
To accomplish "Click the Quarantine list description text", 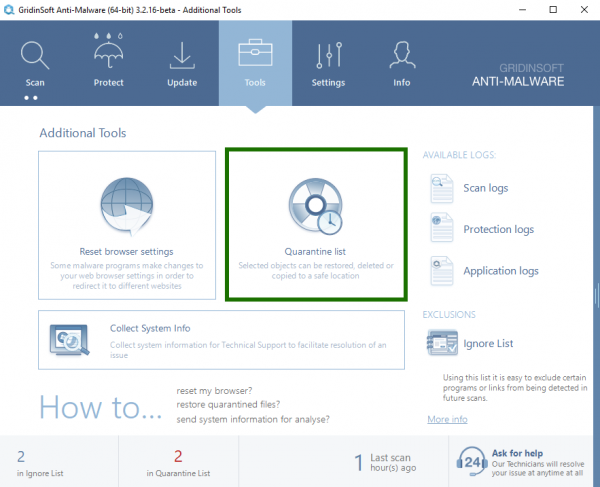I will (316, 270).
